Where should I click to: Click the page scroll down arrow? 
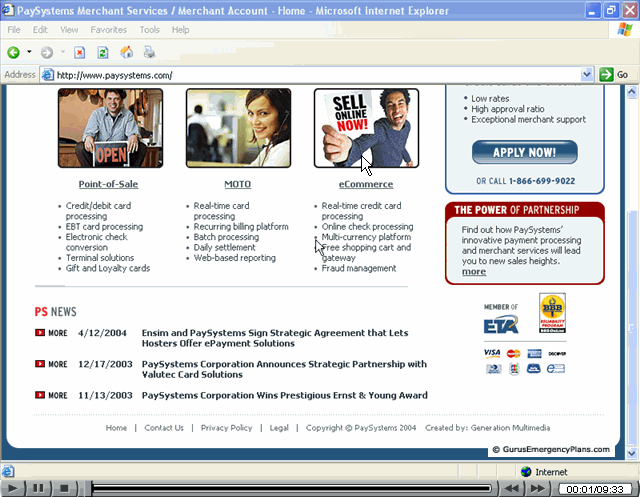[x=632, y=453]
